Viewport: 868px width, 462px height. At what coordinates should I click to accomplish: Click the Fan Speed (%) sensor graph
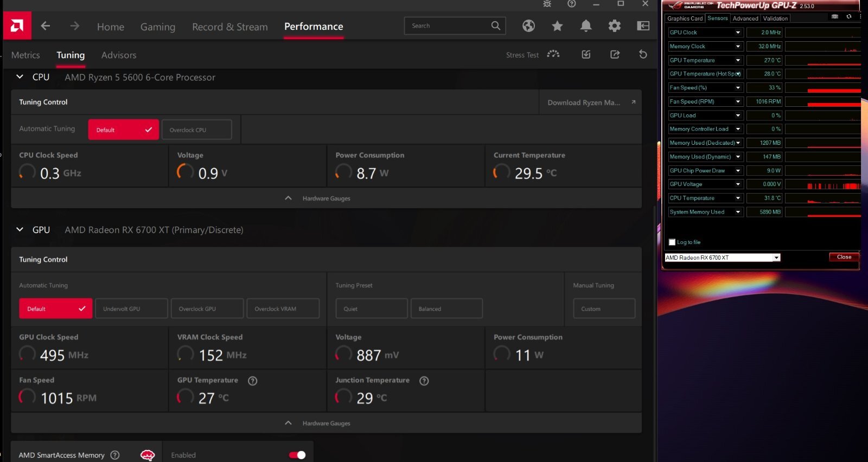tap(823, 87)
